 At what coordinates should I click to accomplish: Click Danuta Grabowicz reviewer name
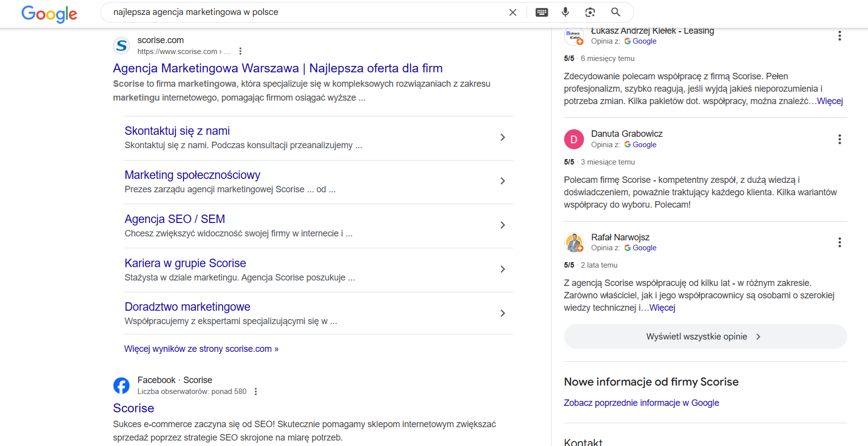[x=627, y=134]
